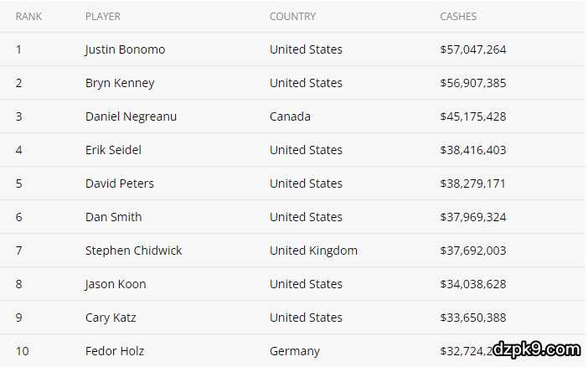Screen dimensions: 588x367
Task: Click the RANK column header
Action: pos(28,17)
